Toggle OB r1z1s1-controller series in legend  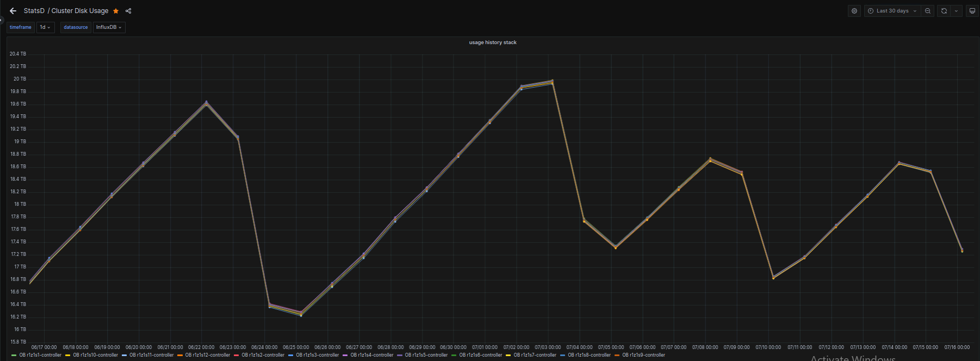click(x=40, y=355)
